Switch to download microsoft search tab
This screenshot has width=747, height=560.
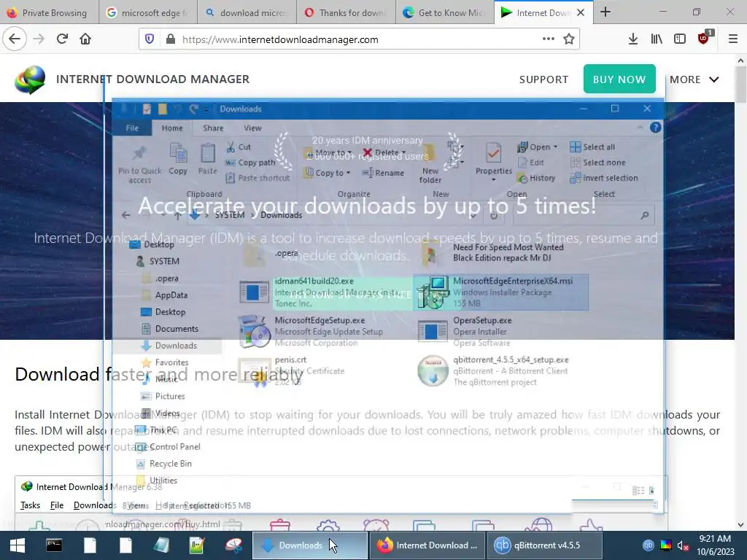pyautogui.click(x=247, y=12)
